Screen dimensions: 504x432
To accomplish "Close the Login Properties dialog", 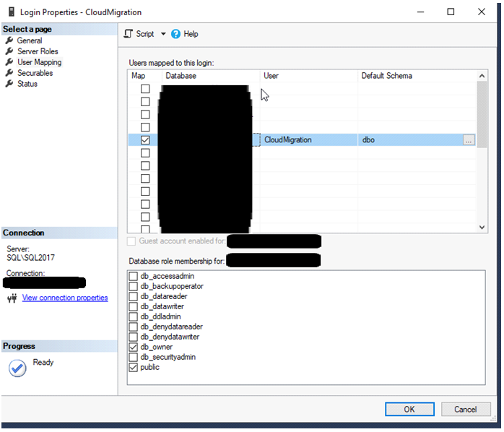I will [x=481, y=12].
